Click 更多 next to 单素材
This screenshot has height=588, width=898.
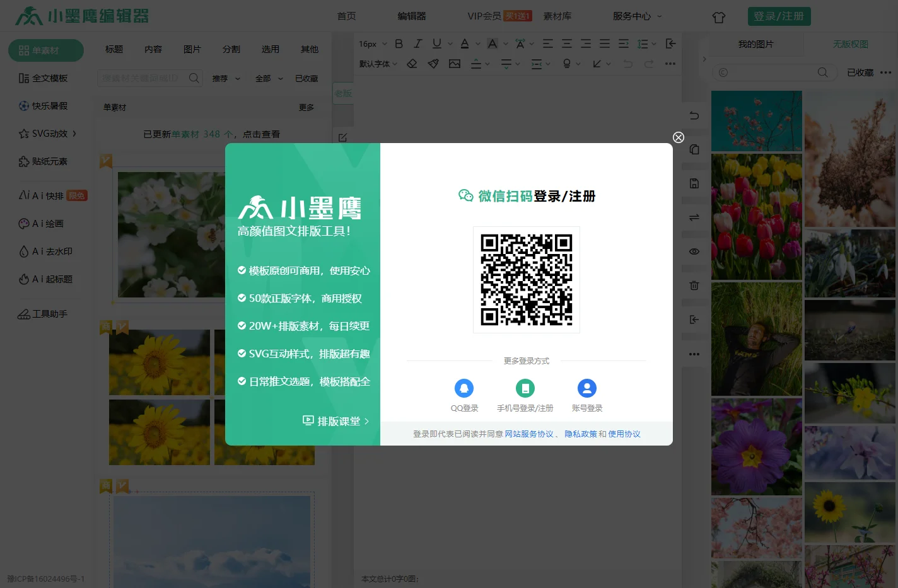[x=306, y=108]
